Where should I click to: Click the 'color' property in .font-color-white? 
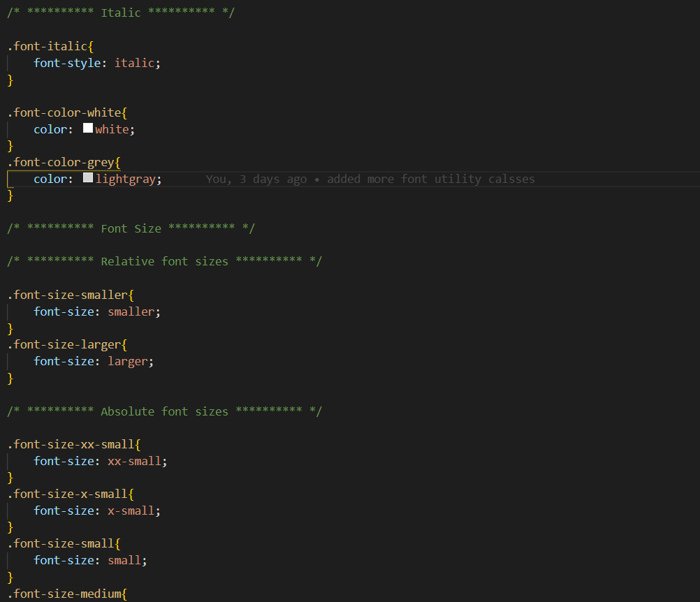point(50,129)
